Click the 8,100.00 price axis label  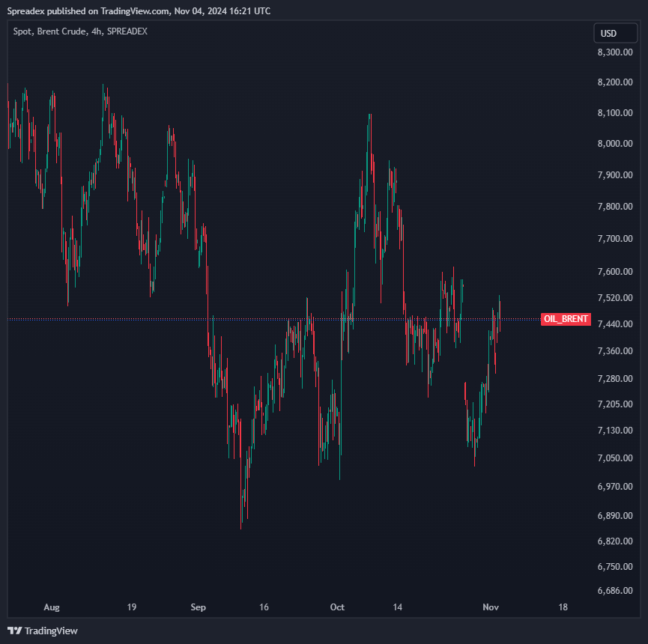(x=615, y=113)
